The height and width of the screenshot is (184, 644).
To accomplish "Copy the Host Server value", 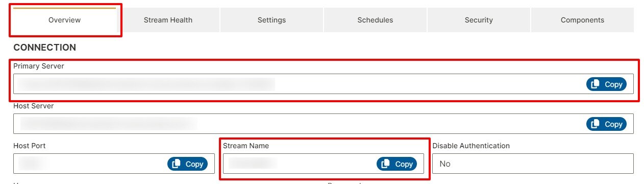I will [606, 124].
